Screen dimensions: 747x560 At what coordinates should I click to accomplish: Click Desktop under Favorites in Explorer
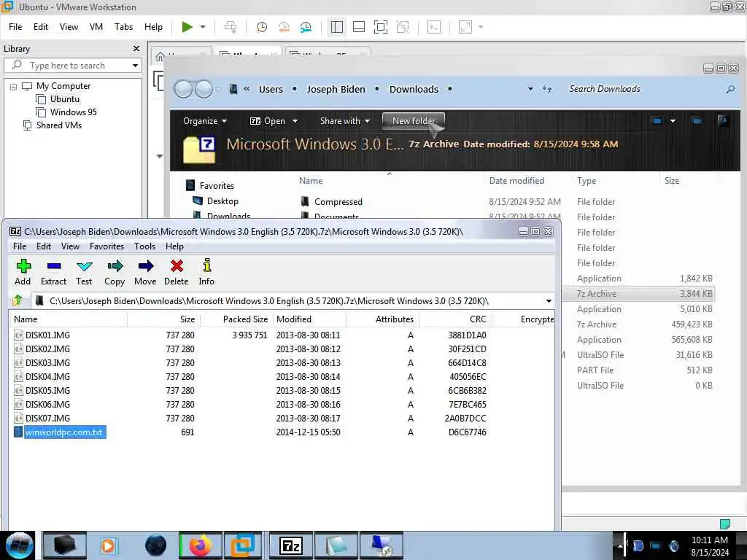[x=222, y=201]
